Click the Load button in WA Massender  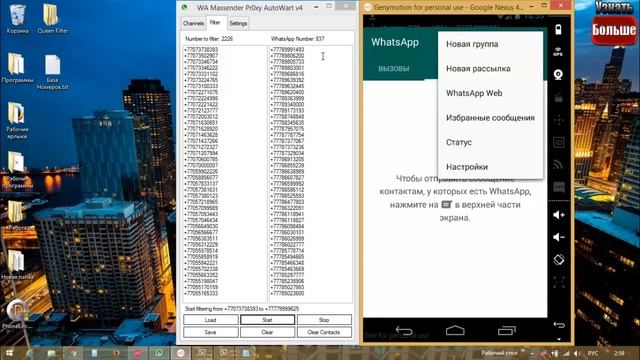tap(211, 320)
